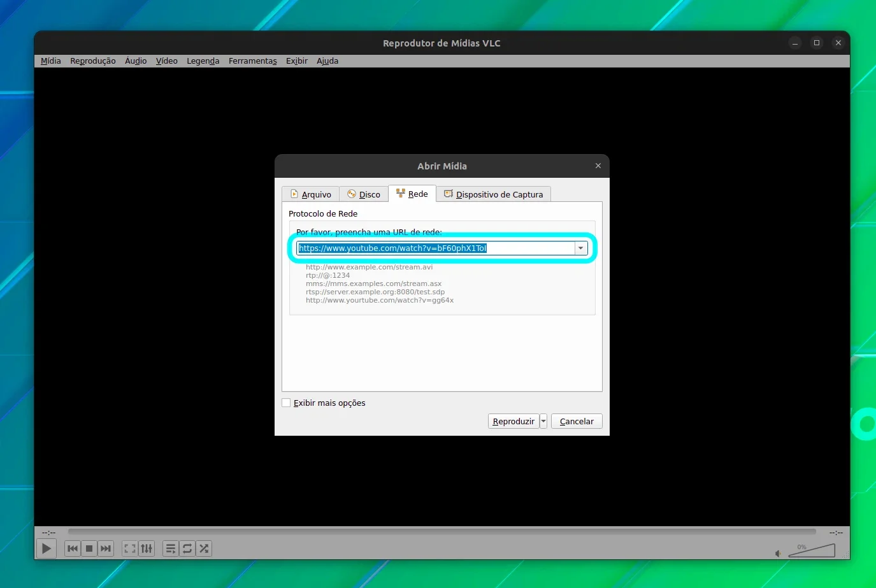Close the VLC main window
This screenshot has height=588, width=876.
tap(838, 43)
